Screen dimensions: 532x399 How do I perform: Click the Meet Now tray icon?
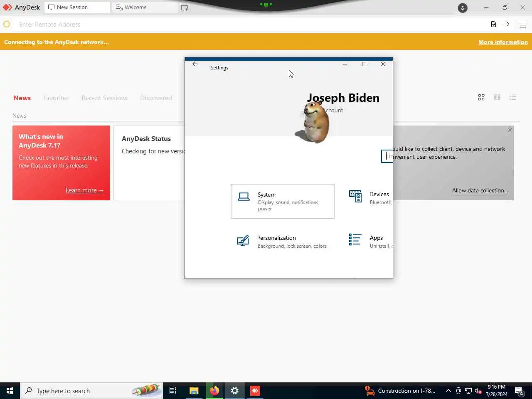(458, 391)
